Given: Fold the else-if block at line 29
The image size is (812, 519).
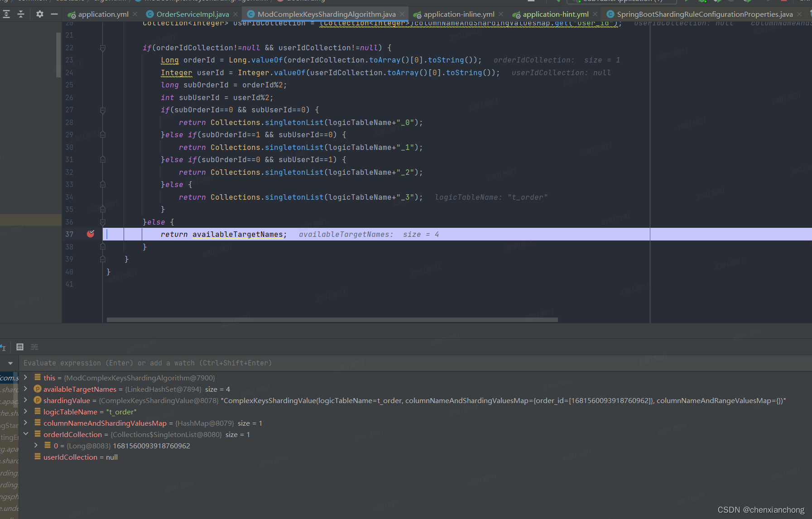Looking at the screenshot, I should pos(103,135).
